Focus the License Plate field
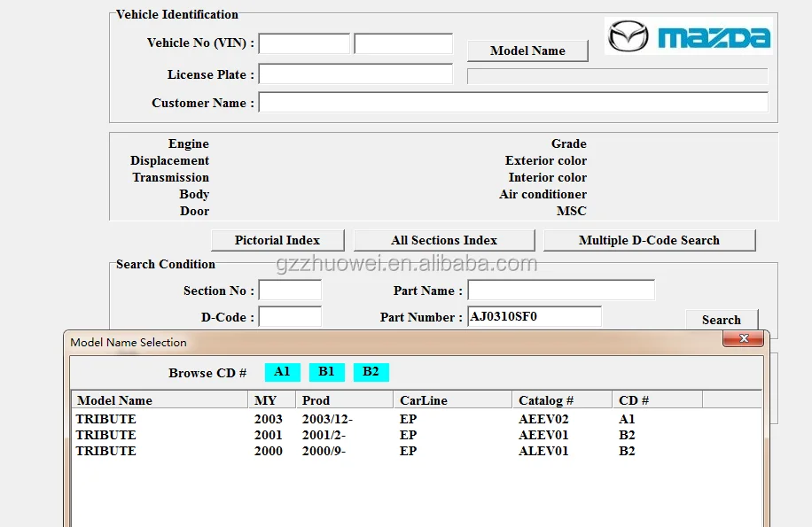 (x=355, y=74)
